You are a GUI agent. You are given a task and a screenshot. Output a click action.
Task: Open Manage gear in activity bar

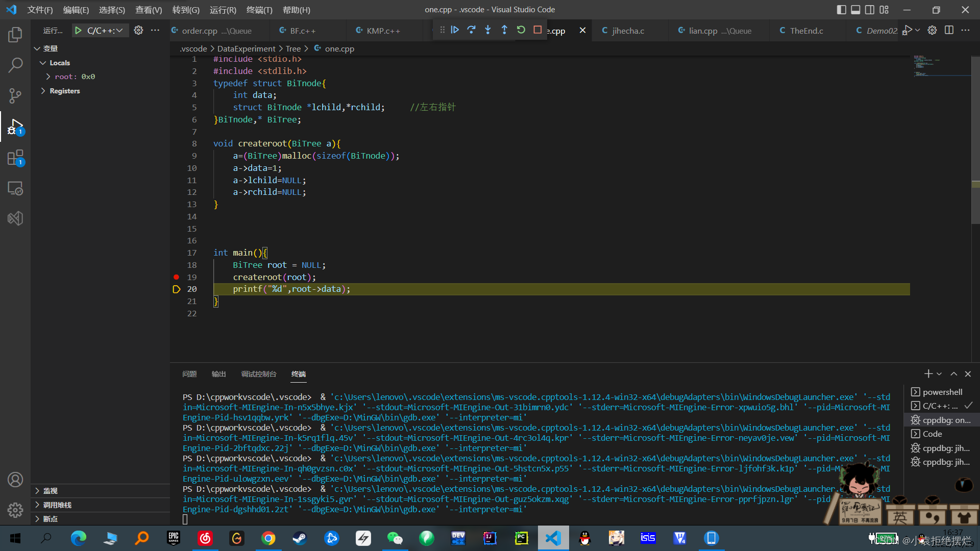click(x=15, y=510)
